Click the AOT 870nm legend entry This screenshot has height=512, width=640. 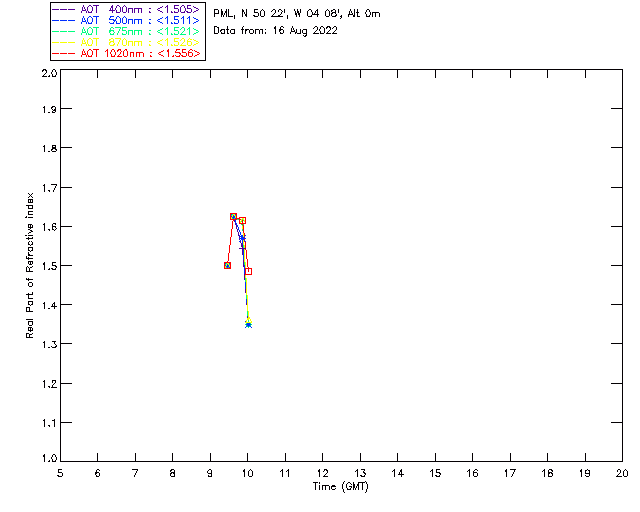click(127, 42)
